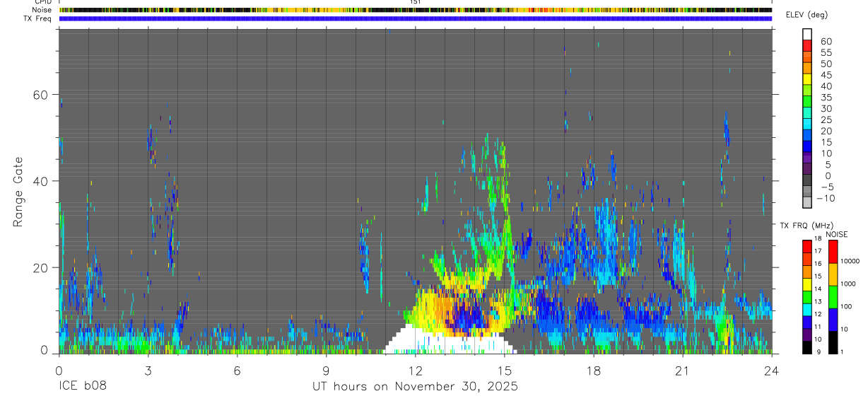
Task: Click the '24' hour tick on the x-axis
Action: tap(771, 370)
